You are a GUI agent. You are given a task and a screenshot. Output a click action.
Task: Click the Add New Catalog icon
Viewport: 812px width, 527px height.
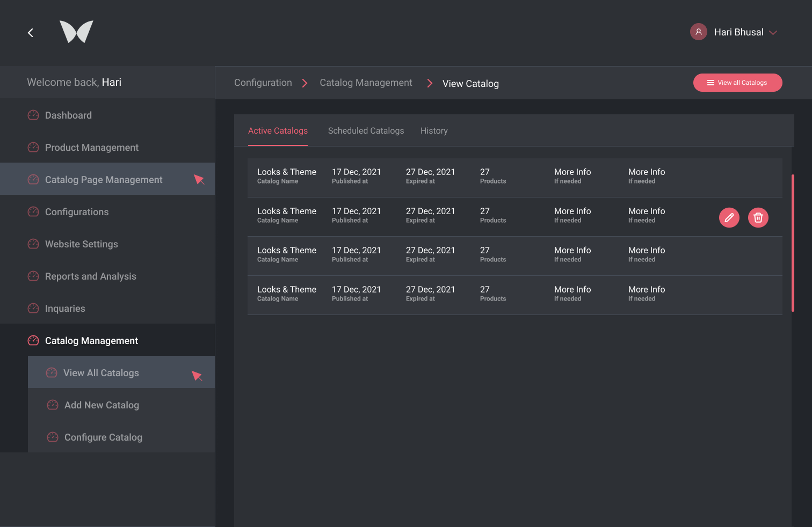53,405
